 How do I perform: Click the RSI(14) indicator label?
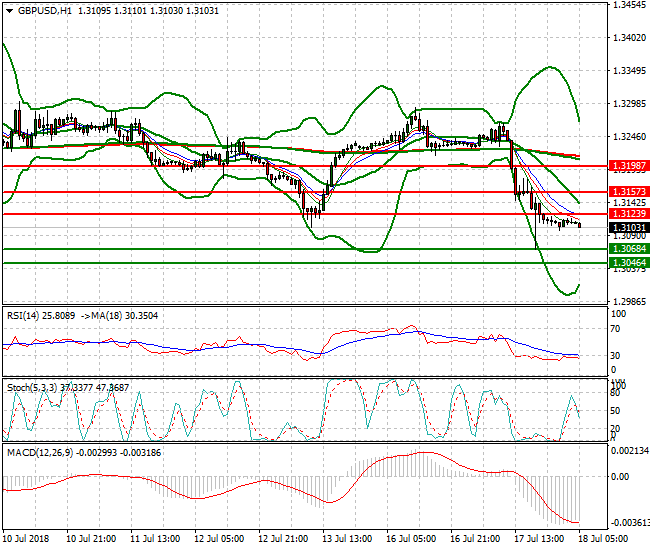25,315
